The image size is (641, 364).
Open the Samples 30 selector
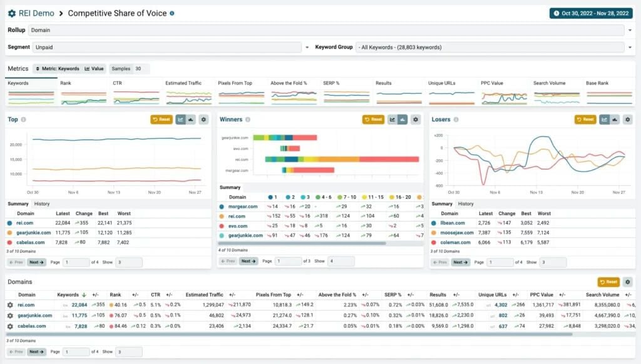coord(129,69)
